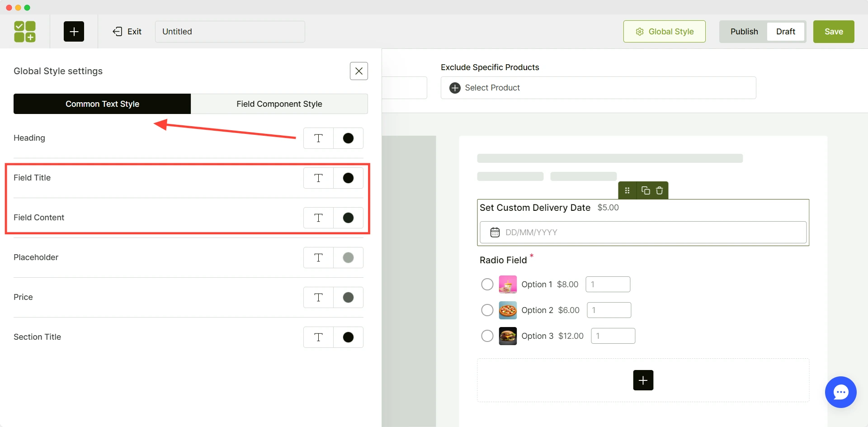Open Field Title typography settings
This screenshot has width=868, height=427.
[x=318, y=178]
